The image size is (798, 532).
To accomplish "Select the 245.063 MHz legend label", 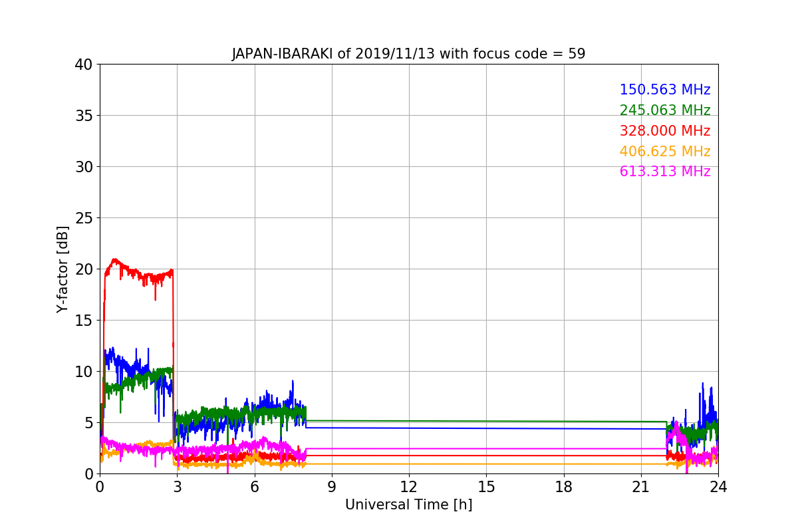I will [x=665, y=110].
